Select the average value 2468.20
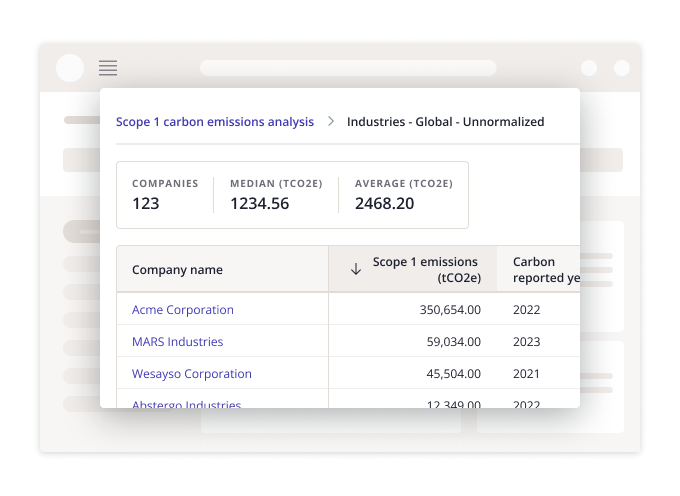 click(384, 203)
